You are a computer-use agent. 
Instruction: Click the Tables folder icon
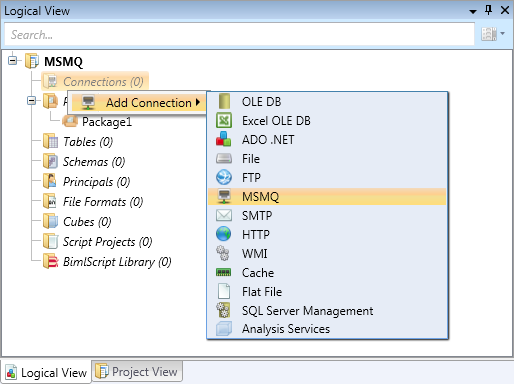pos(51,141)
